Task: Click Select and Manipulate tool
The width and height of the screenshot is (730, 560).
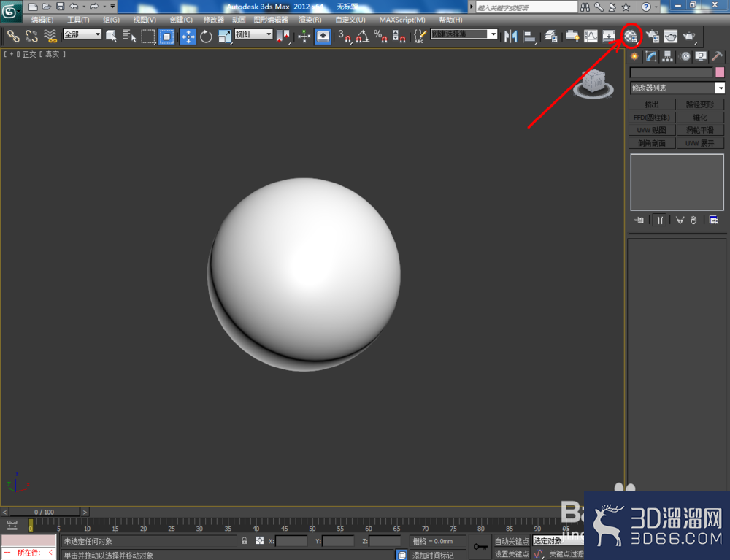Action: click(304, 36)
